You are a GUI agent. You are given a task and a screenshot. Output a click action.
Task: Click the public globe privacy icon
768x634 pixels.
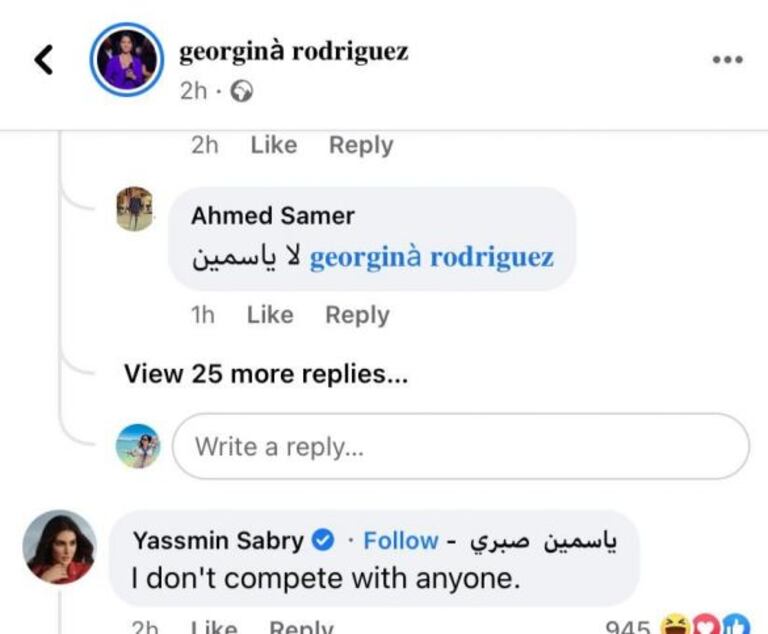click(242, 91)
